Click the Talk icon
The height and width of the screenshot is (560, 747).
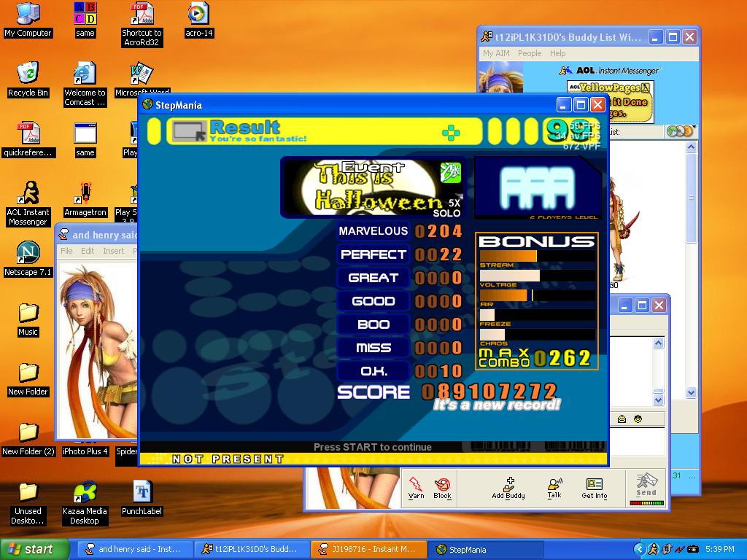[x=554, y=488]
